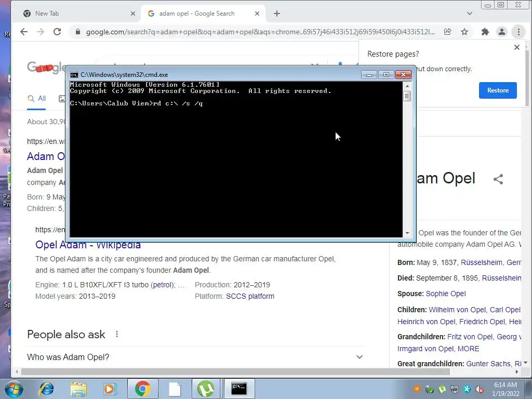Open the Irmgard von Opel link

(x=425, y=349)
